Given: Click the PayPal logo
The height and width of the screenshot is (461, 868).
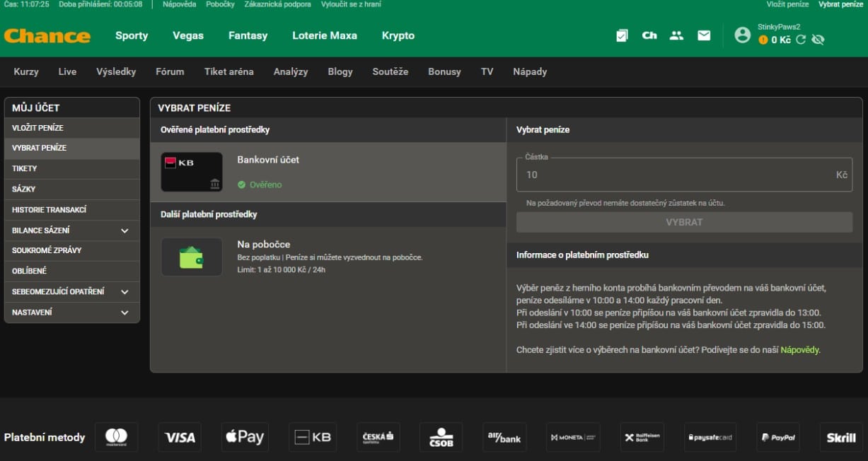Looking at the screenshot, I should point(778,437).
